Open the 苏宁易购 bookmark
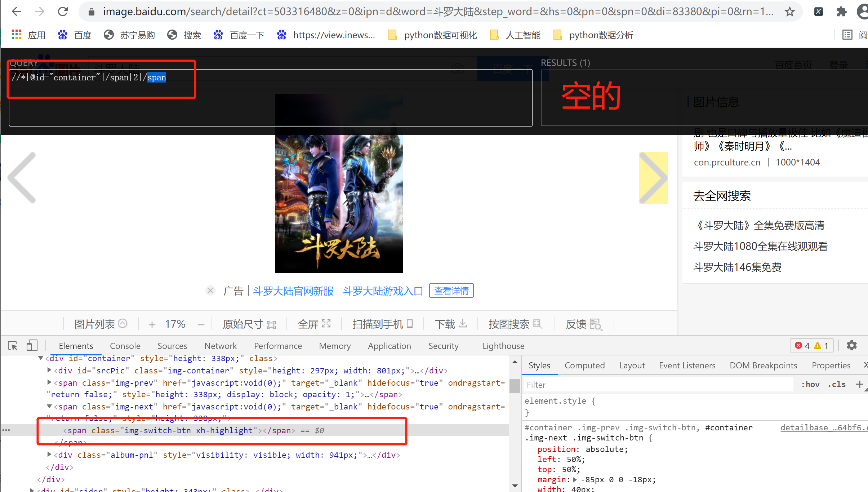Viewport: 868px width, 492px height. tap(129, 35)
